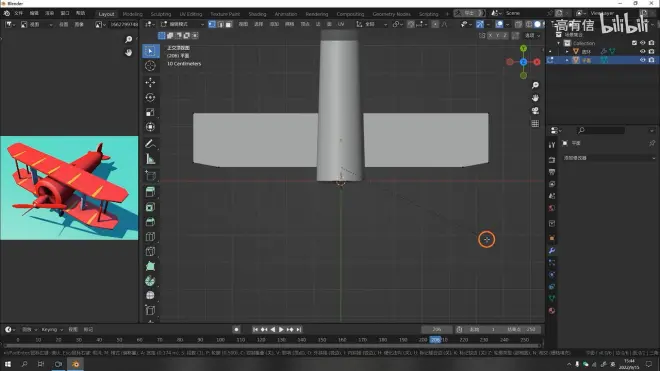Choose the Scale tool
Image resolution: width=660 pixels, height=371 pixels.
click(x=150, y=112)
